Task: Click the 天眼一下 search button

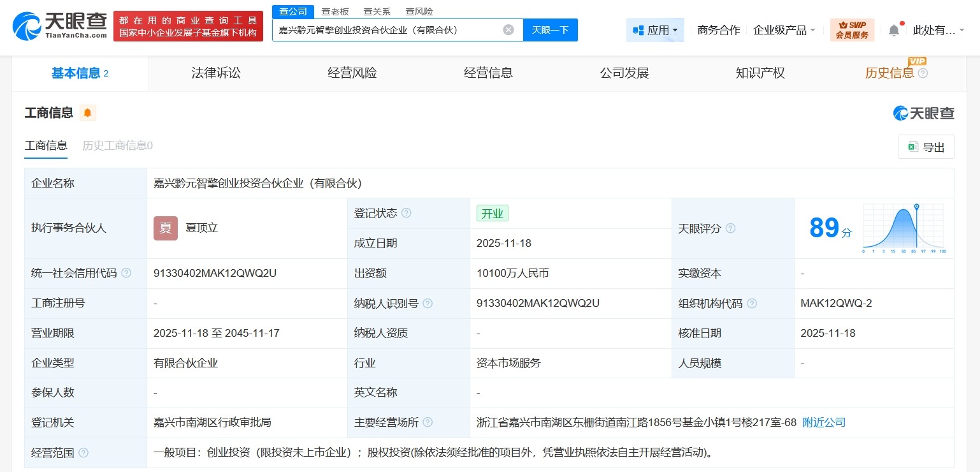Action: click(x=550, y=29)
